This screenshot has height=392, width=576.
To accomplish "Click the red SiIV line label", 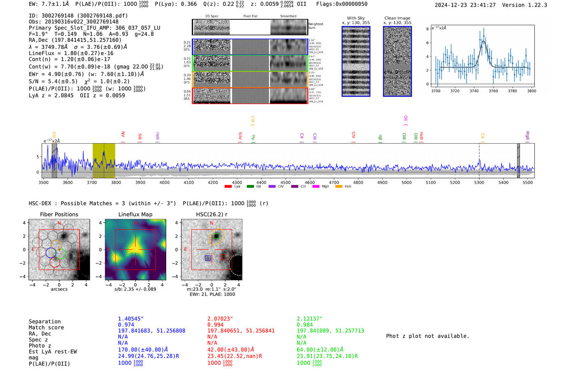I will pos(240,137).
